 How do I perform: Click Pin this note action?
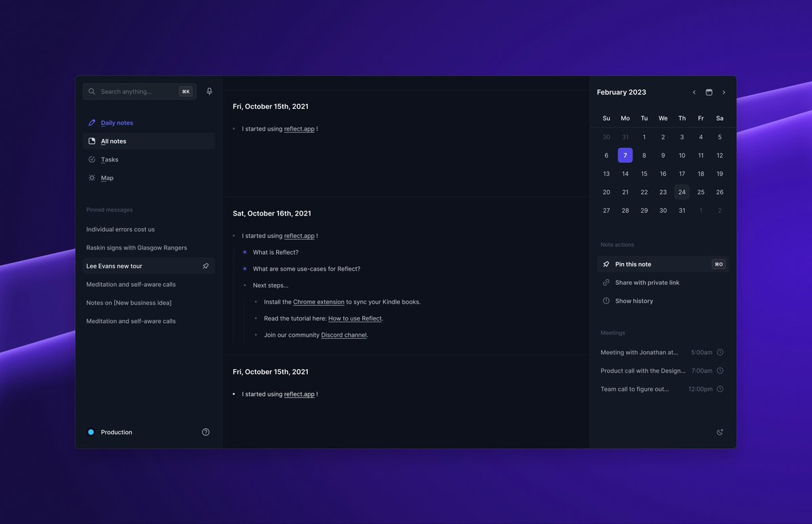coord(663,264)
